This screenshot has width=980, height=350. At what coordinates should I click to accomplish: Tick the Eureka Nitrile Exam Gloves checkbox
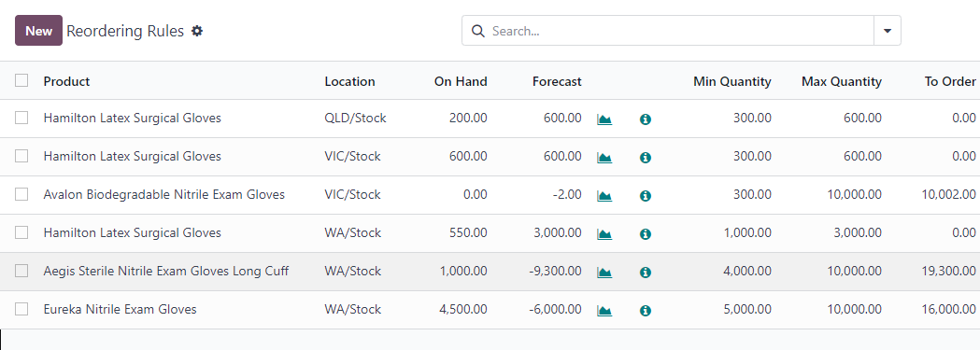pos(21,309)
